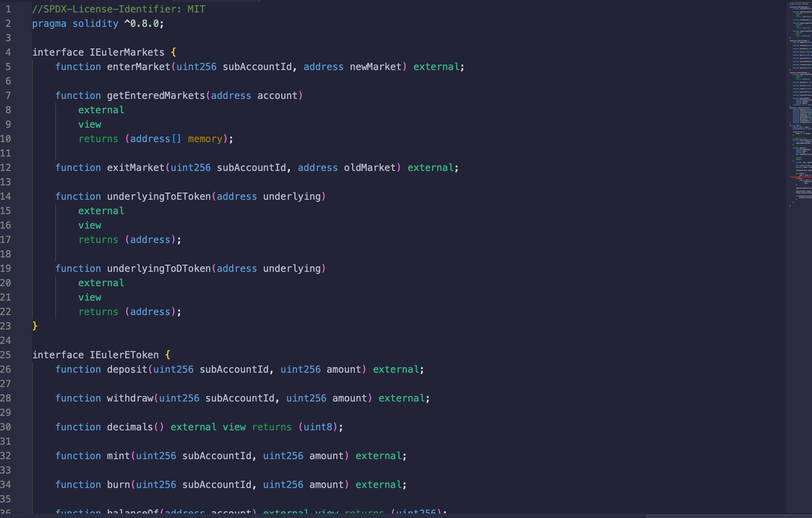
Task: Click the SPDX-License-Identifier comment on line 1
Action: 119,9
